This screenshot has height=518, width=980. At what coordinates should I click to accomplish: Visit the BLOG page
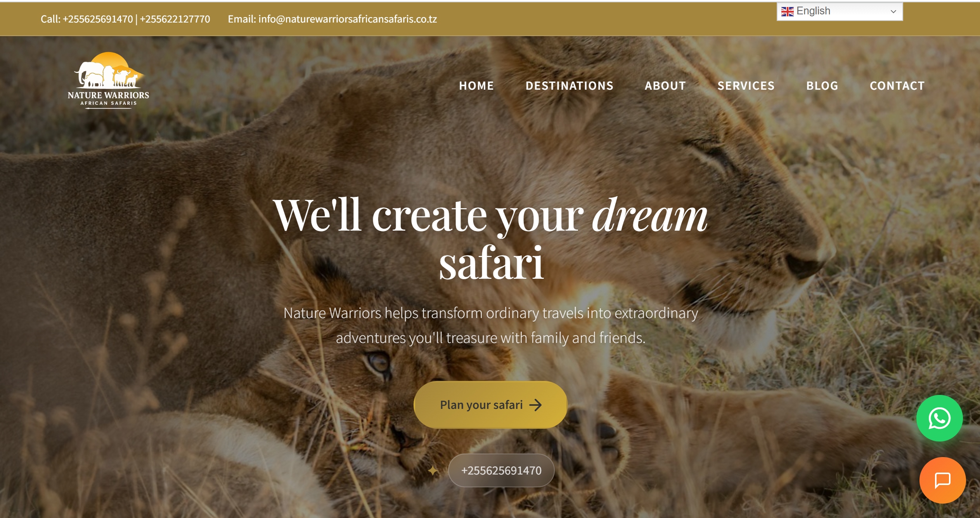click(822, 85)
